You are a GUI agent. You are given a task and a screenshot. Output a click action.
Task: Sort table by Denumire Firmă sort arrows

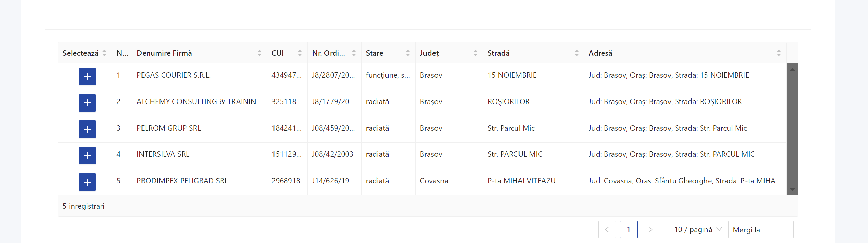259,53
